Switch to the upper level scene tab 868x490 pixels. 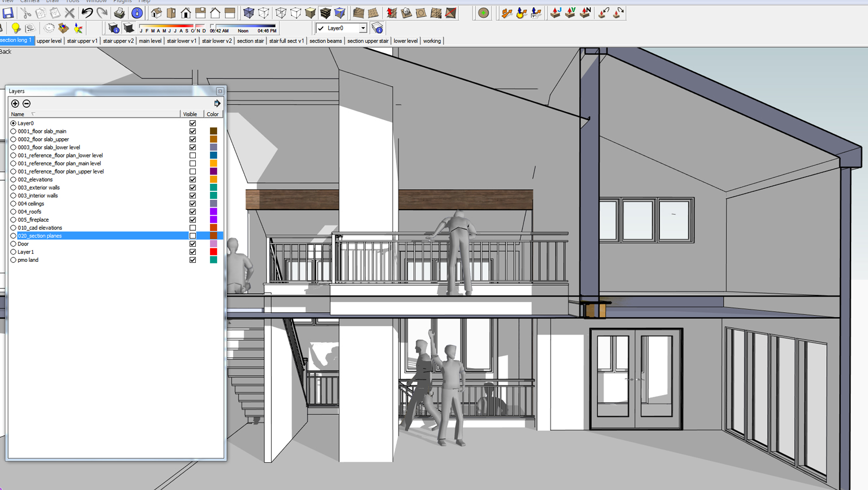coord(49,41)
